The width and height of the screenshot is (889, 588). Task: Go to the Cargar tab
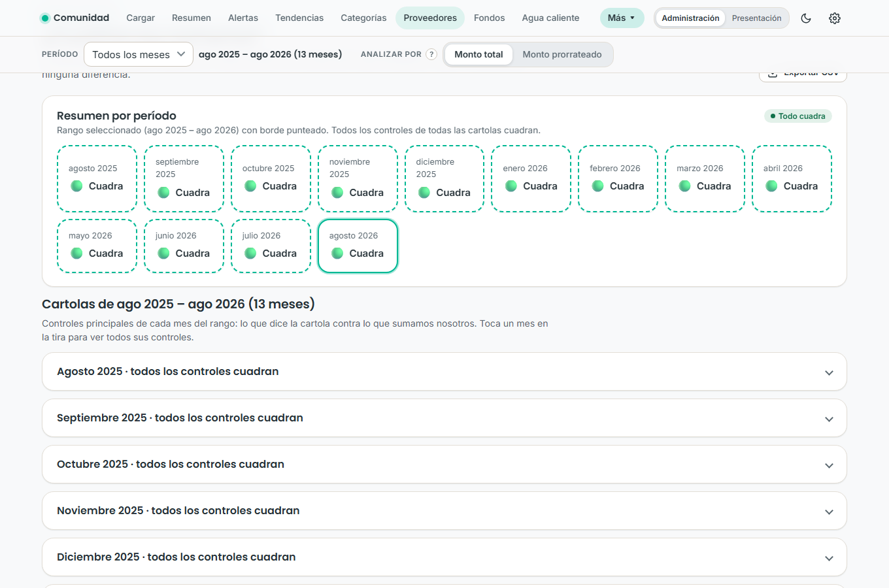click(141, 18)
